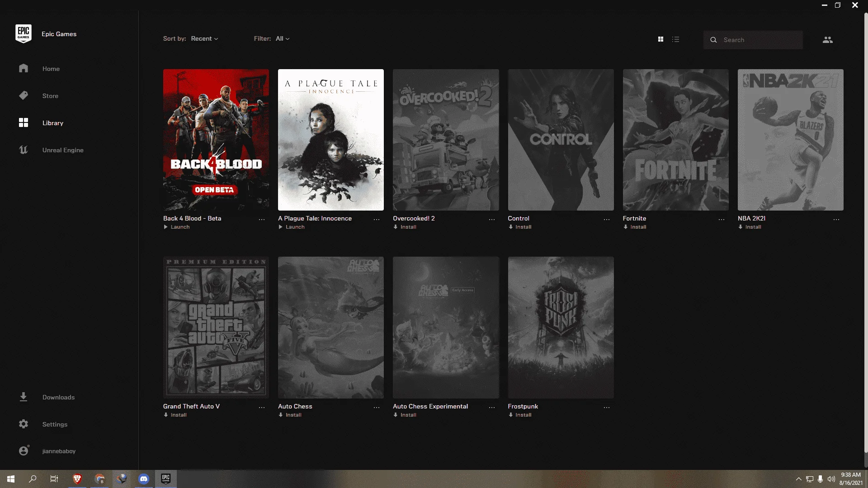The width and height of the screenshot is (868, 488).
Task: Go to Home in the sidebar
Action: click(51, 69)
